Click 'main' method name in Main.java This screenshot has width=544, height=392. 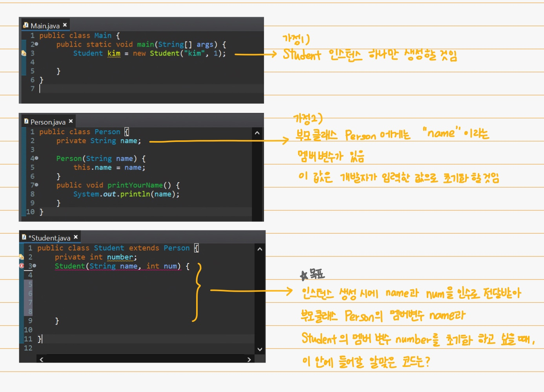click(x=146, y=44)
